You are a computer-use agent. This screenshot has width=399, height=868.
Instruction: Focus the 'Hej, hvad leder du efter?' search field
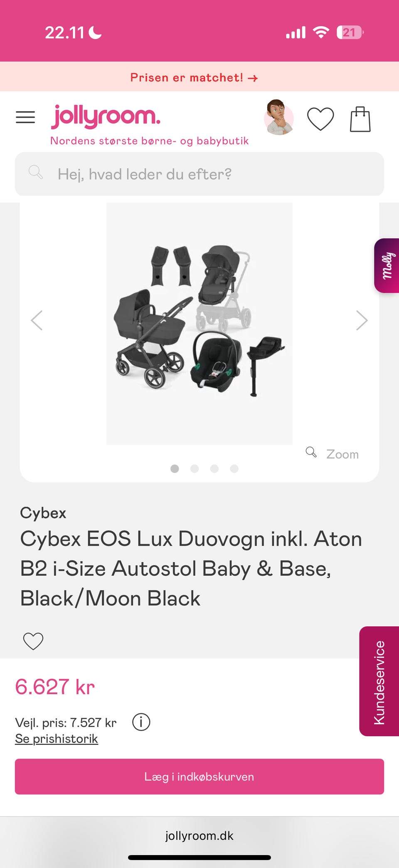click(199, 174)
